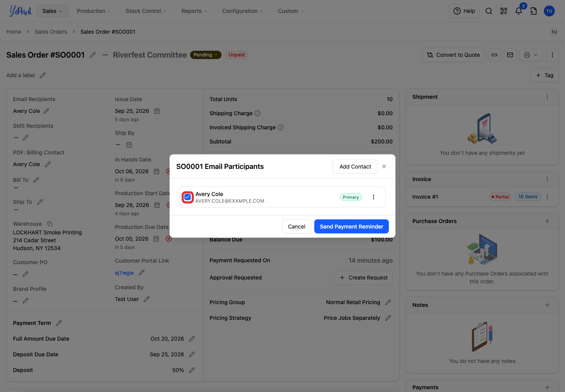Edit the order label
This screenshot has height=392, width=565.
pyautogui.click(x=43, y=75)
